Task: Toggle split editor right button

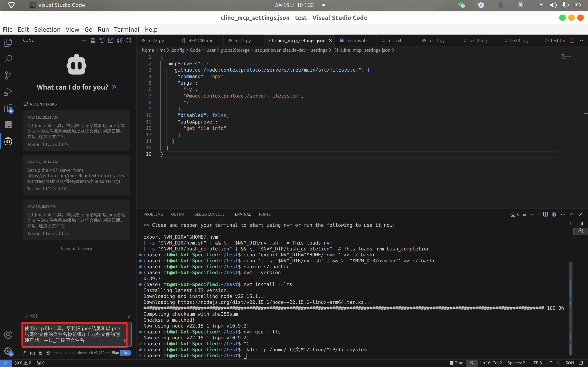Action: tap(572, 40)
